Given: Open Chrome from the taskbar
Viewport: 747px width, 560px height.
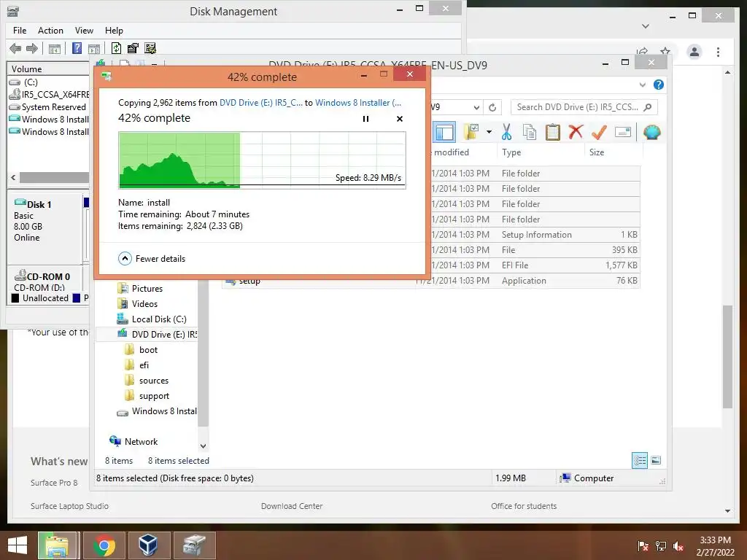Looking at the screenshot, I should 104,545.
